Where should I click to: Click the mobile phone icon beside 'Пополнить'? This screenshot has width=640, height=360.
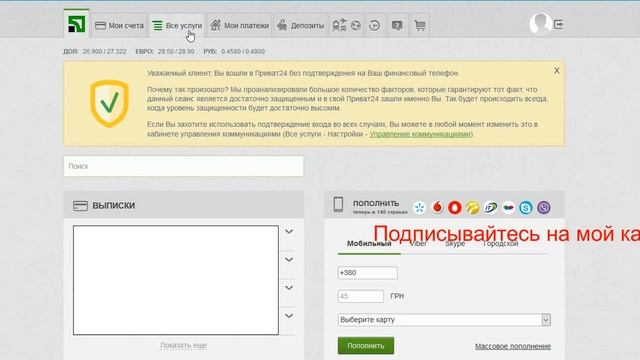click(x=338, y=204)
